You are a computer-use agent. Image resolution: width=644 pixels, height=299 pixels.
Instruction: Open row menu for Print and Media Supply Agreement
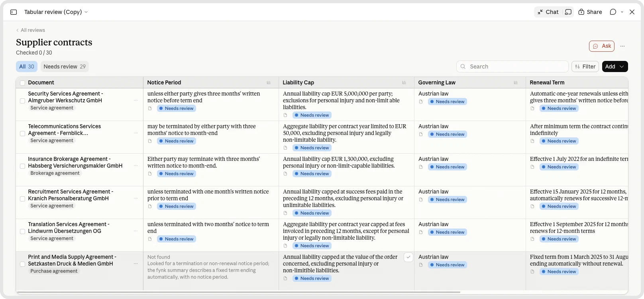(135, 264)
